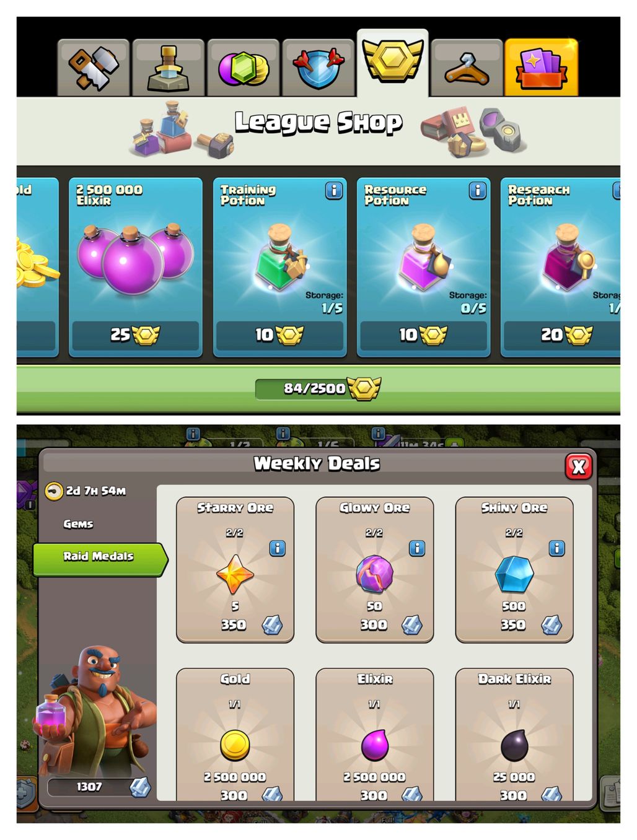The width and height of the screenshot is (637, 840).
Task: Open the purple cards offers tab
Action: [542, 68]
